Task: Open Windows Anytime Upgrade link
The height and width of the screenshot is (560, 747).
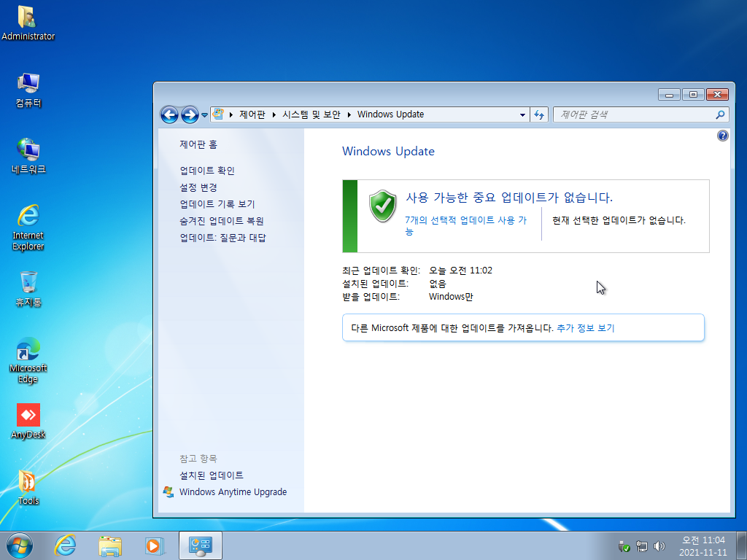Action: (x=233, y=492)
